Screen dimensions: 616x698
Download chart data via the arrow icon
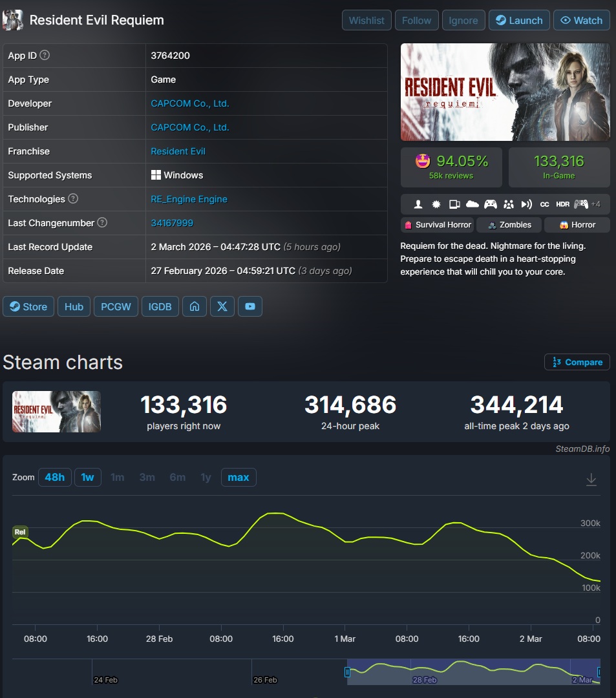591,480
